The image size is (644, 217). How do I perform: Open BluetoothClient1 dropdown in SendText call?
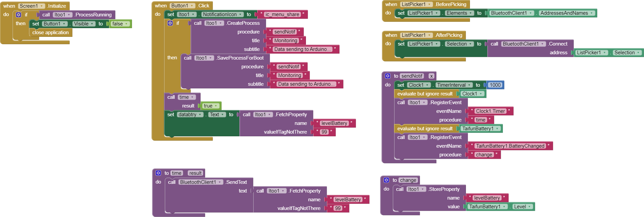tap(201, 182)
